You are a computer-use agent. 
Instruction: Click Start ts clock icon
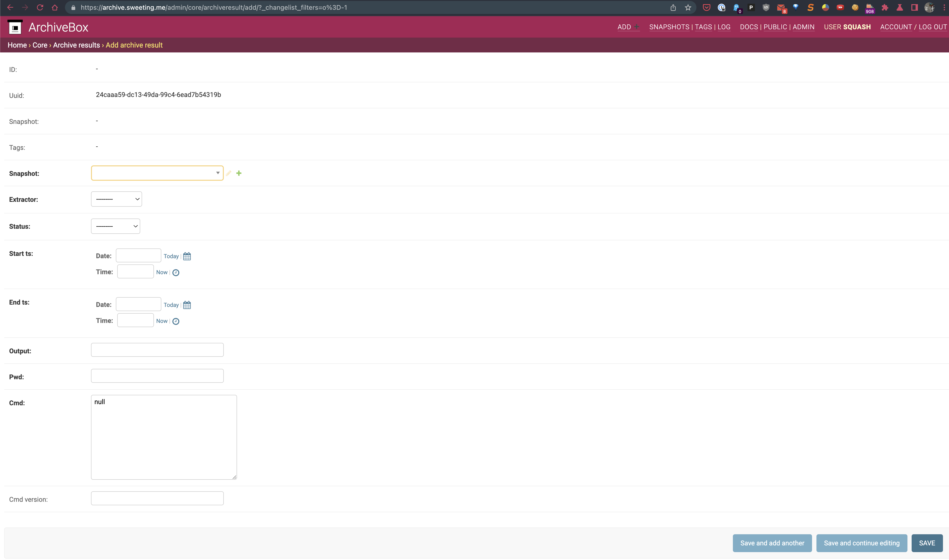(175, 273)
